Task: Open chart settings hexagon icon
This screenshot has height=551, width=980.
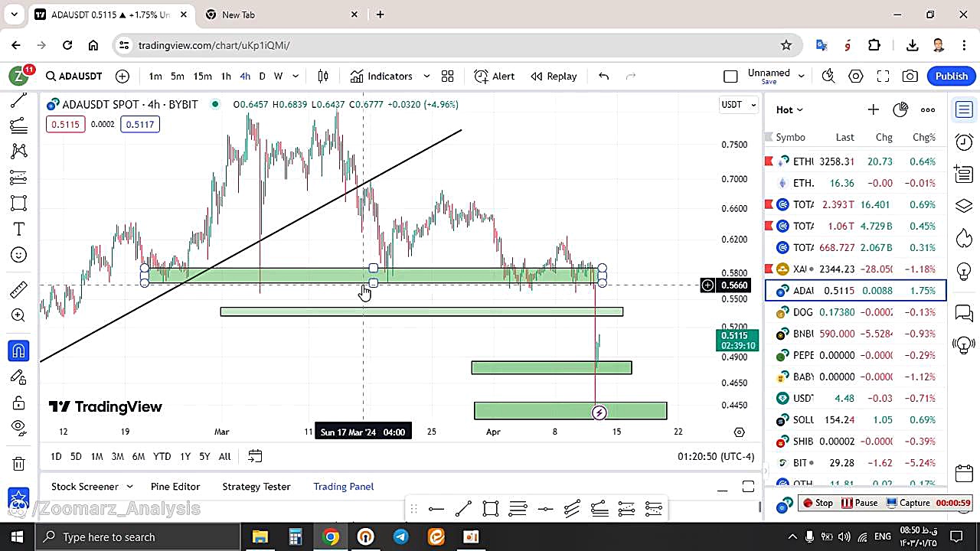Action: point(856,76)
